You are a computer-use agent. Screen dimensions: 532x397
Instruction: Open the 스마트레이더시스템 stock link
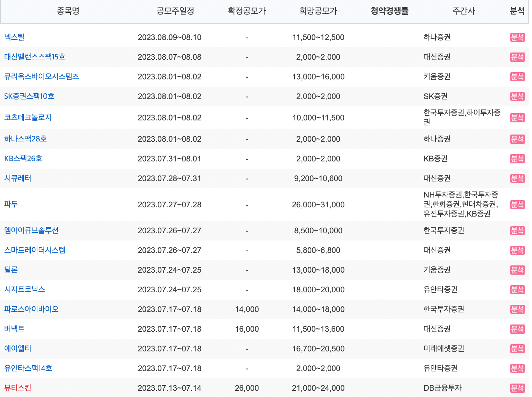(x=35, y=250)
